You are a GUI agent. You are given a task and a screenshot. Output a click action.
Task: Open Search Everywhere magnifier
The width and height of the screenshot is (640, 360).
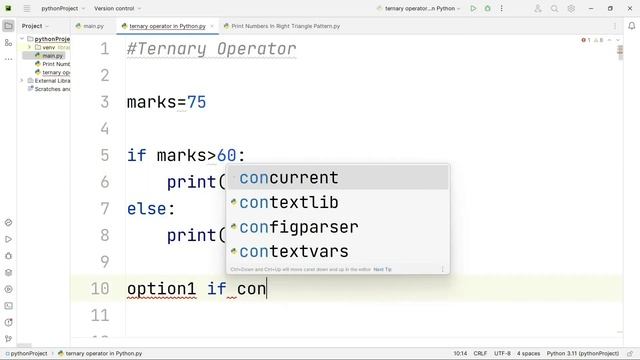[x=554, y=8]
